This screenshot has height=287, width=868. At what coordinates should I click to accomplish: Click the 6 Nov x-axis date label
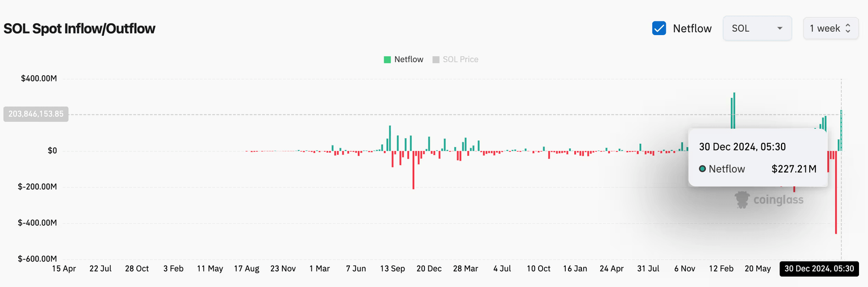click(x=684, y=268)
